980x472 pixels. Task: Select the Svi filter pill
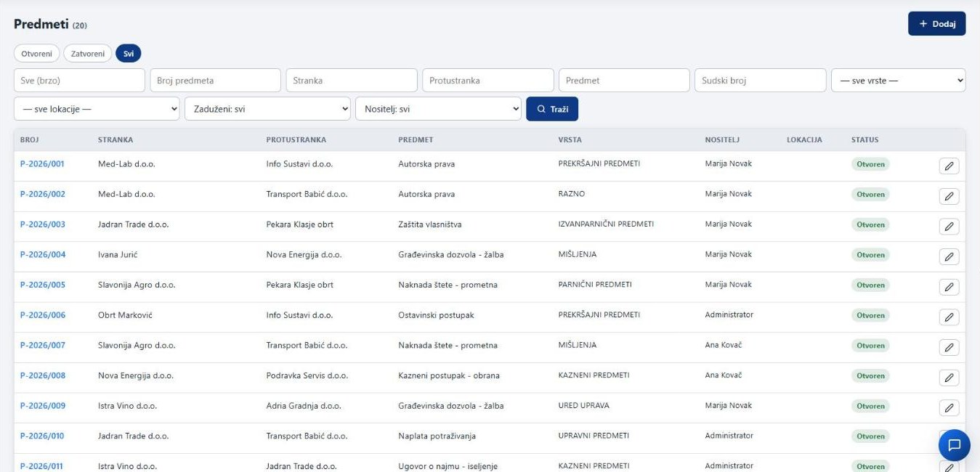click(129, 54)
